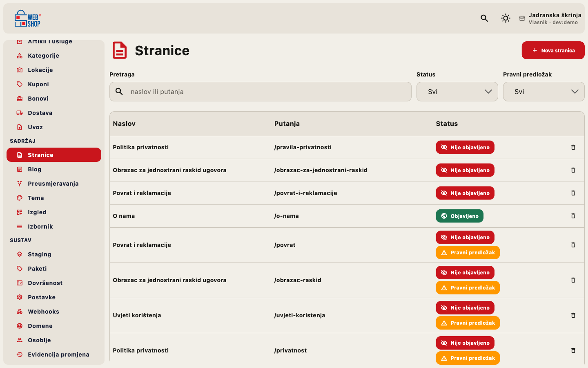
Task: Click Nije objavljeno badge for /pravila-privatnosti
Action: [465, 147]
